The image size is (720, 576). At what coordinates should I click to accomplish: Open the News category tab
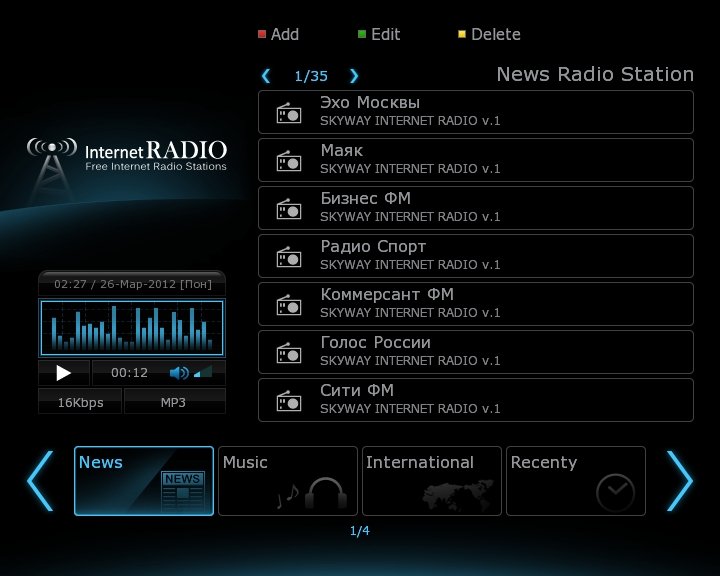coord(144,480)
